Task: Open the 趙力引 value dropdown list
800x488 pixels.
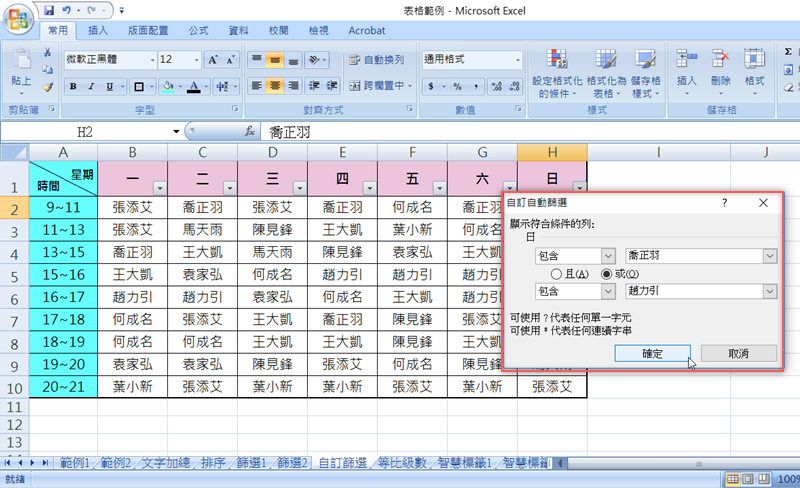Action: [x=768, y=291]
